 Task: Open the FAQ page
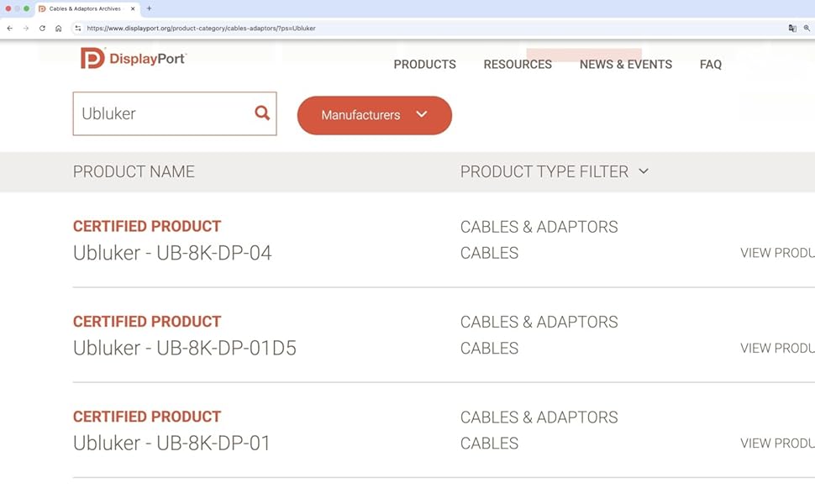[710, 65]
